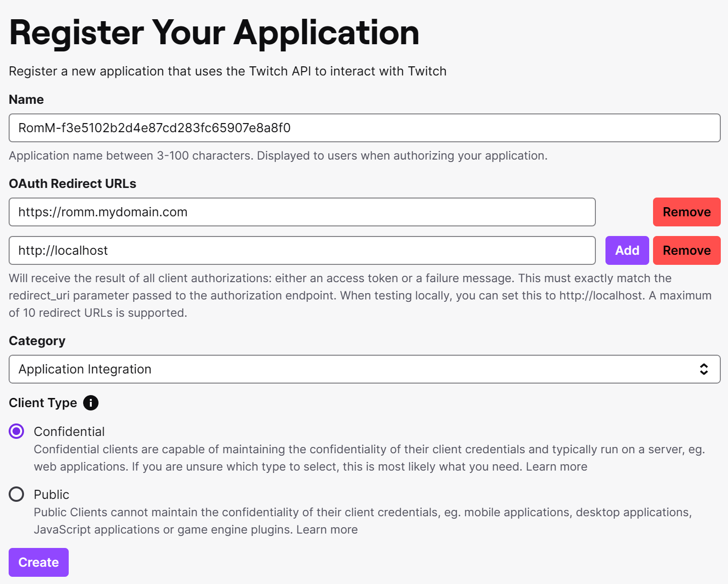Remove the http://localhost redirect URL
Screen dimensions: 728x584
[686, 250]
